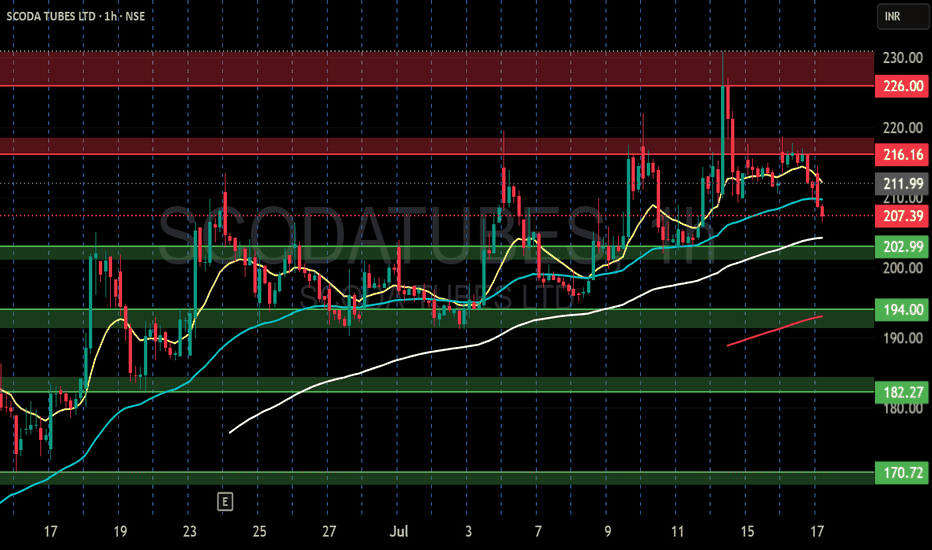Click the 220.00 price axis tick
Viewport: 932px width, 550px height.
[x=902, y=128]
